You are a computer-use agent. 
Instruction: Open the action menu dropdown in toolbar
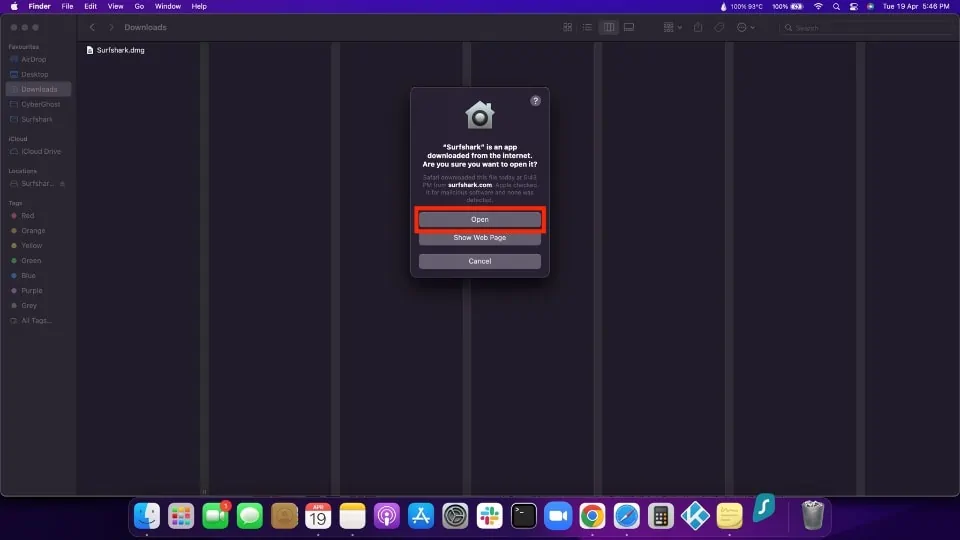pos(745,28)
